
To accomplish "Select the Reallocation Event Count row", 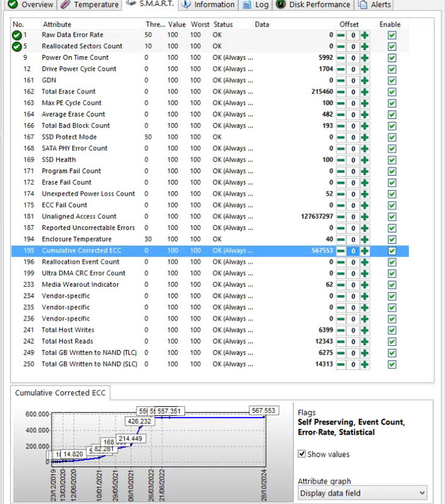I will point(210,262).
